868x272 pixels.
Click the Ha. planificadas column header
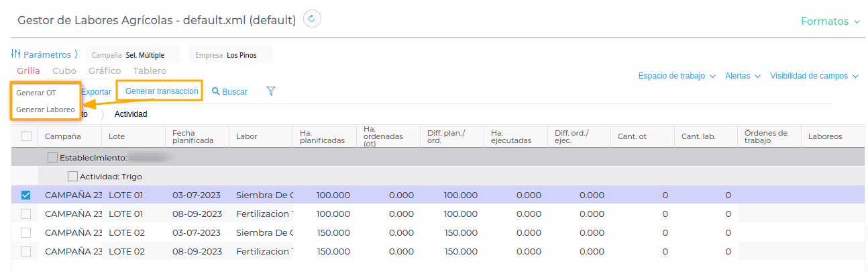(x=325, y=136)
